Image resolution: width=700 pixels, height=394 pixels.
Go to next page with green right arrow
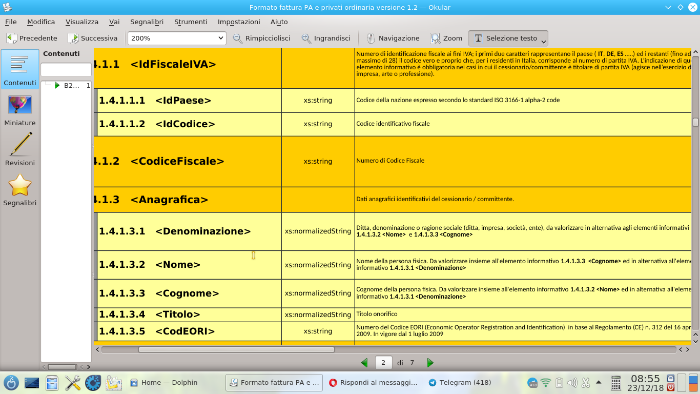coord(430,363)
